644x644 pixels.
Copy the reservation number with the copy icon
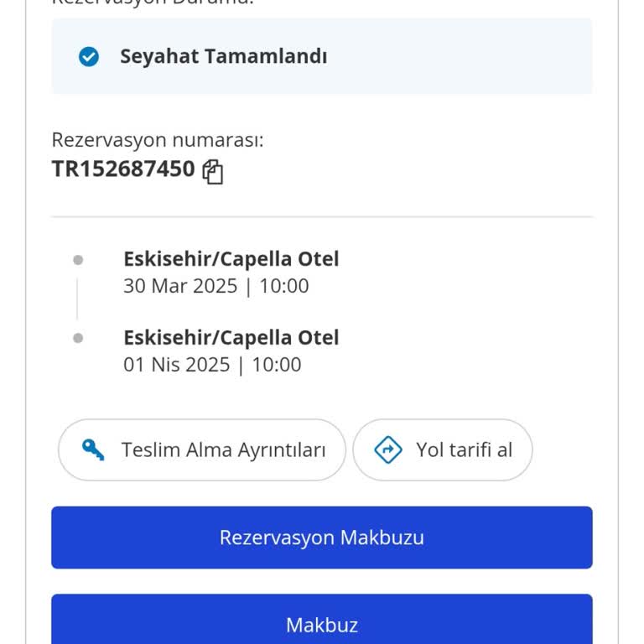tap(213, 172)
